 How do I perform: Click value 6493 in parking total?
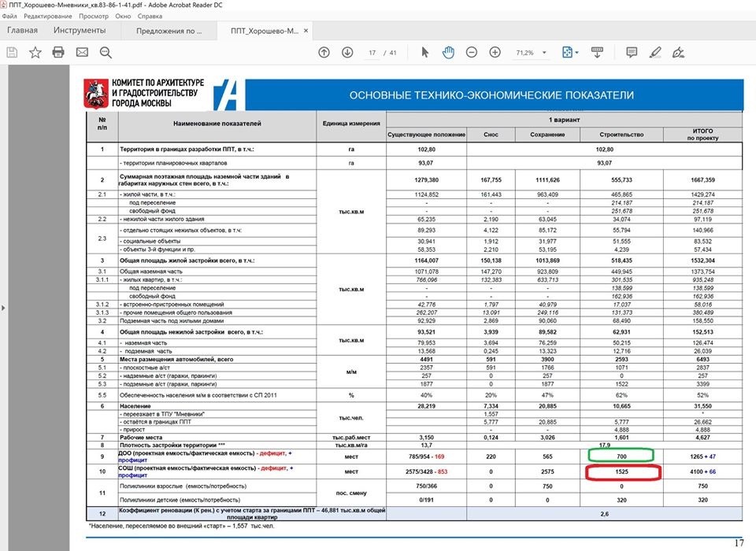click(702, 359)
